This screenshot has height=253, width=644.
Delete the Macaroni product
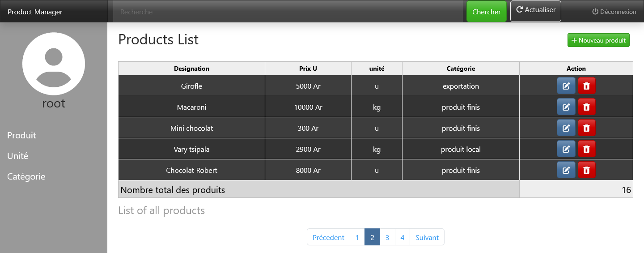(x=586, y=107)
